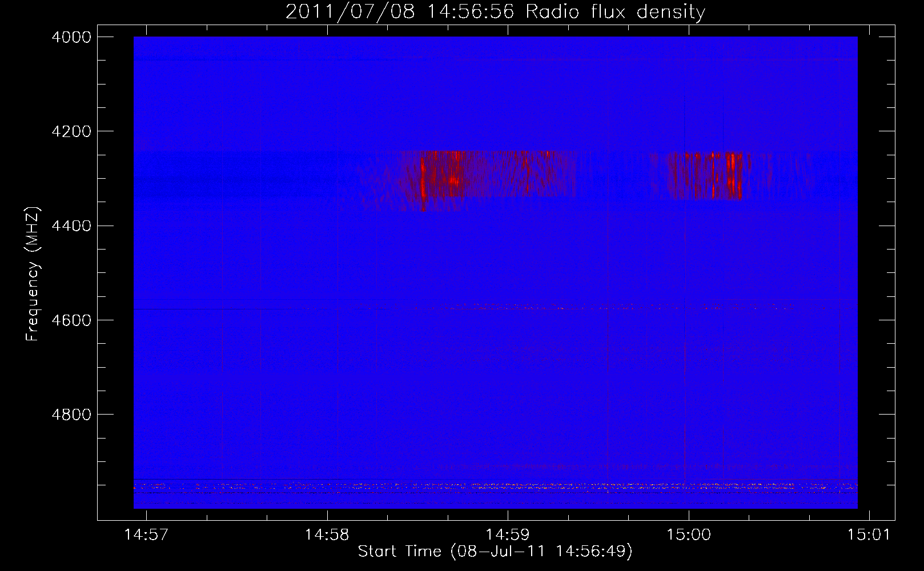This screenshot has height=571, width=924.
Task: Click the 4800 frequency tick label
Action: (71, 414)
